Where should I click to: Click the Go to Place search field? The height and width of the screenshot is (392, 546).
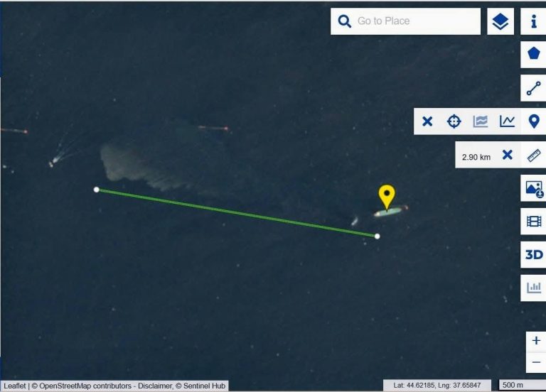(405, 21)
